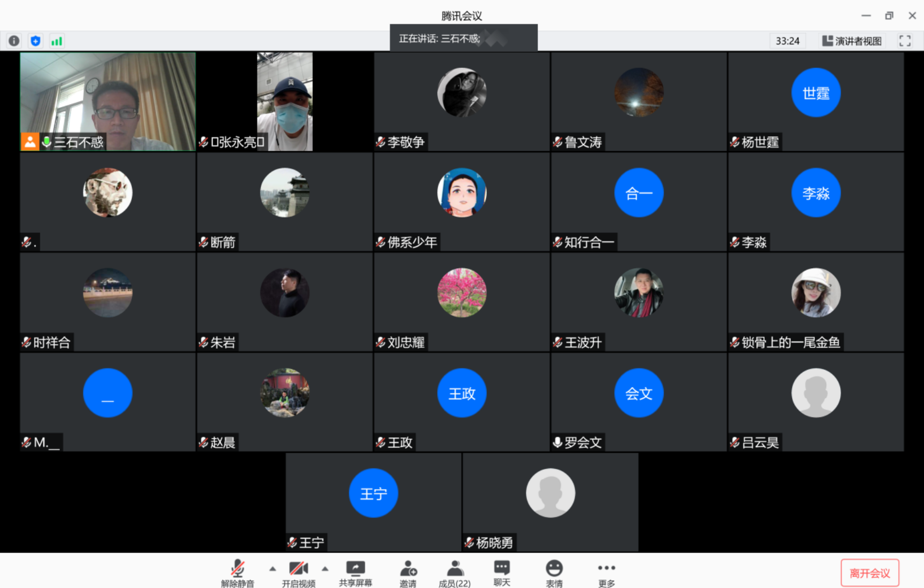Open the meeting info icon

tap(14, 41)
